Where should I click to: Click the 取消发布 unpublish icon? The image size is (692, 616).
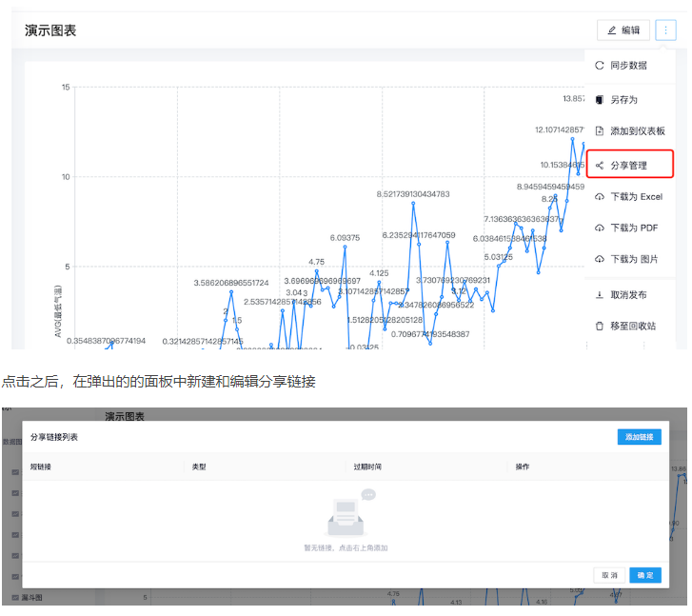pos(600,295)
